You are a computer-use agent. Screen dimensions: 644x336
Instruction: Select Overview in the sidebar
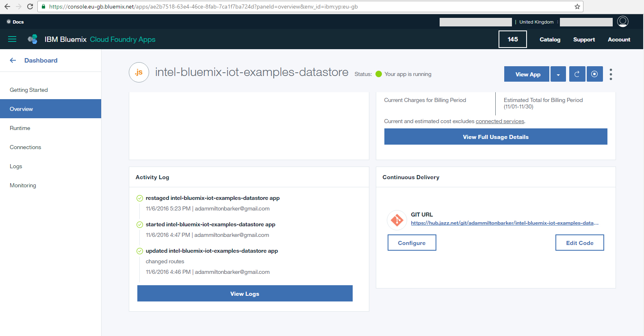pos(50,109)
